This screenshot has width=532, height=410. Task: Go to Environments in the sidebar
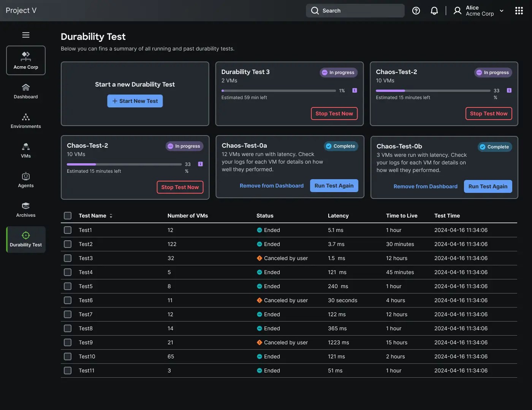tap(26, 121)
